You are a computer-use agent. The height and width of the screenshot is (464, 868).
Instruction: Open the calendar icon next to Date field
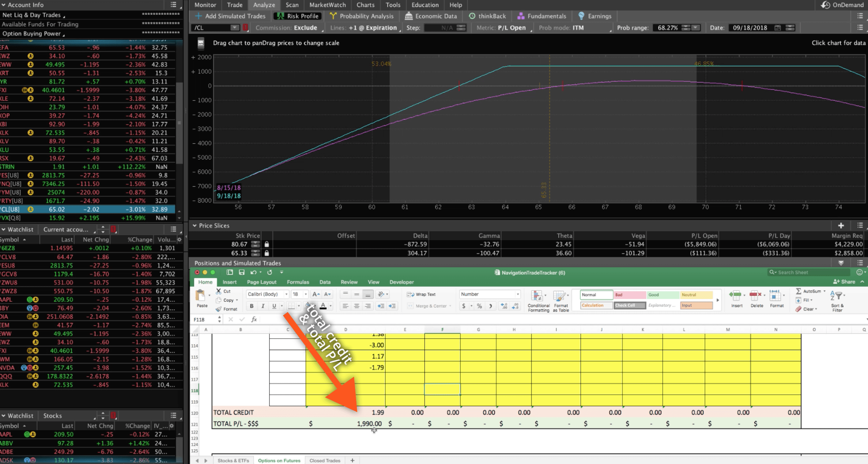(778, 28)
